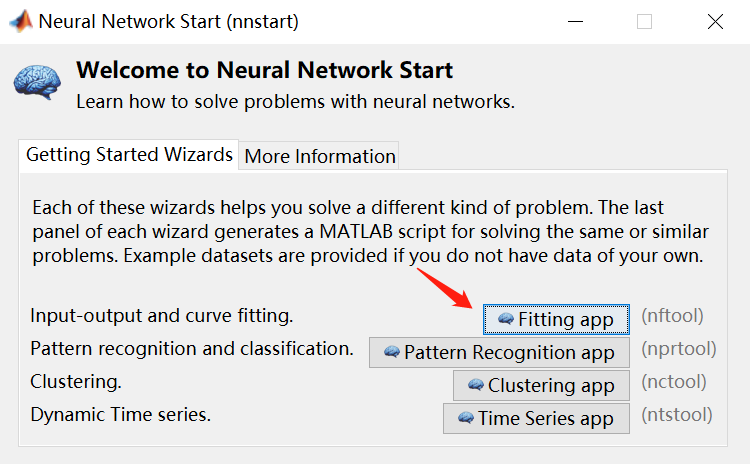This screenshot has height=464, width=750.
Task: Click the (nctool) command label
Action: 674,382
